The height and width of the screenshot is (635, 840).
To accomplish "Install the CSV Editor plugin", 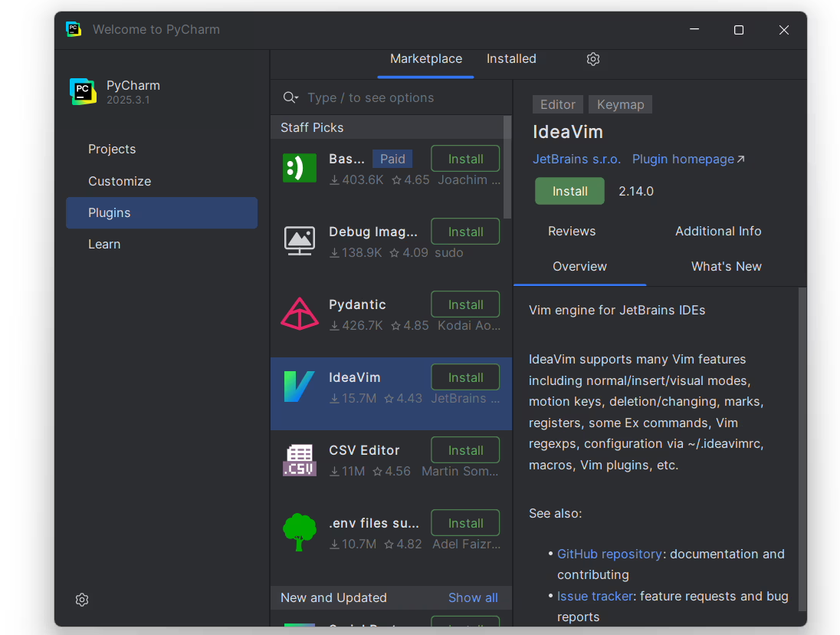I will pyautogui.click(x=465, y=450).
